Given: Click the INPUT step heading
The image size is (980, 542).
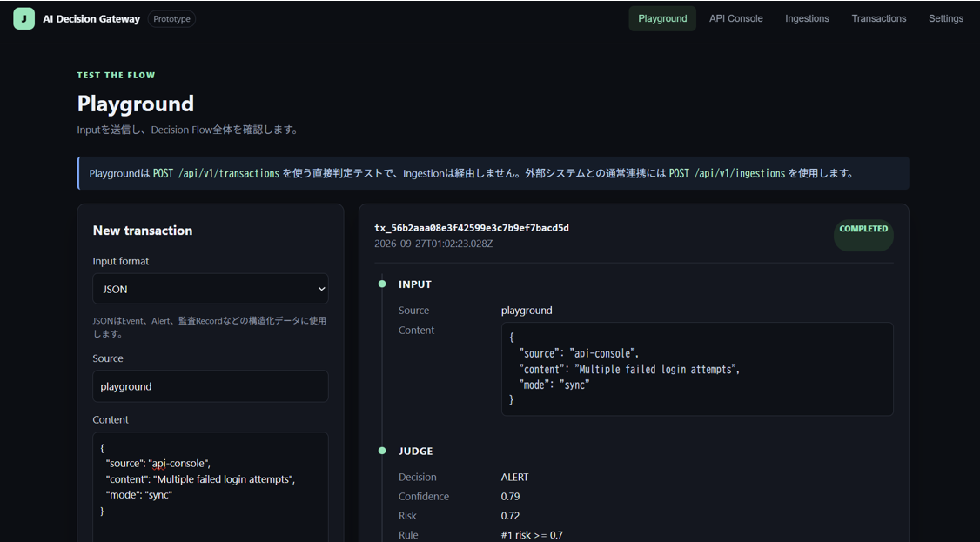Looking at the screenshot, I should coord(415,284).
